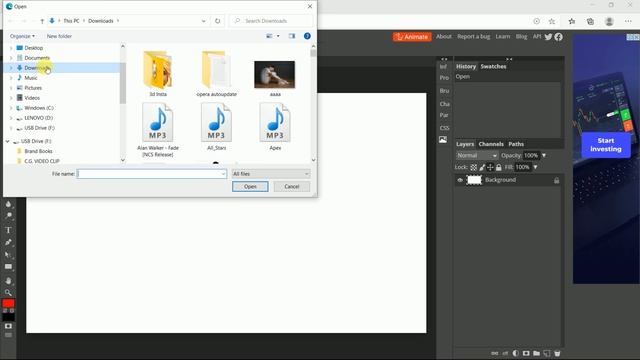Add raster mask to layer

[526, 353]
